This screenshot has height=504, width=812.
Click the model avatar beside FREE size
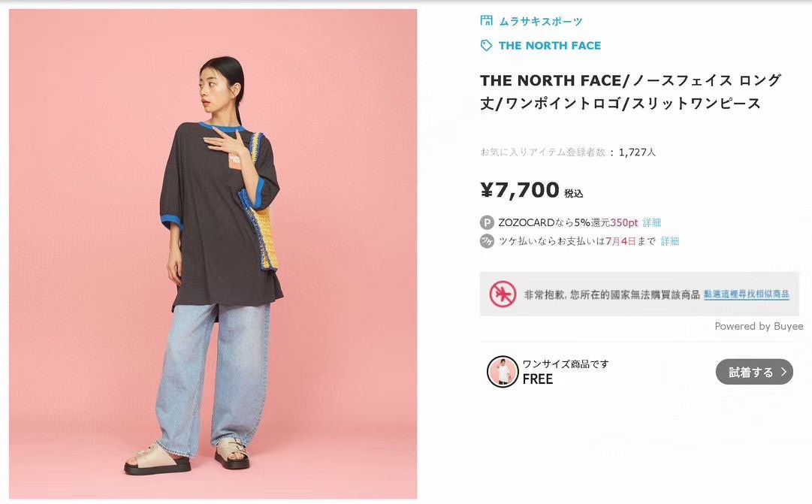click(x=503, y=371)
